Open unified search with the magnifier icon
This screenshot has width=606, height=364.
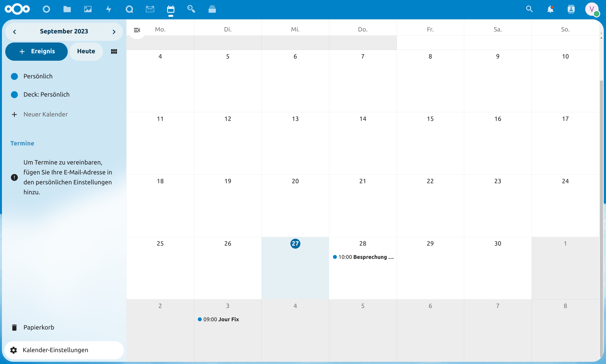(529, 9)
